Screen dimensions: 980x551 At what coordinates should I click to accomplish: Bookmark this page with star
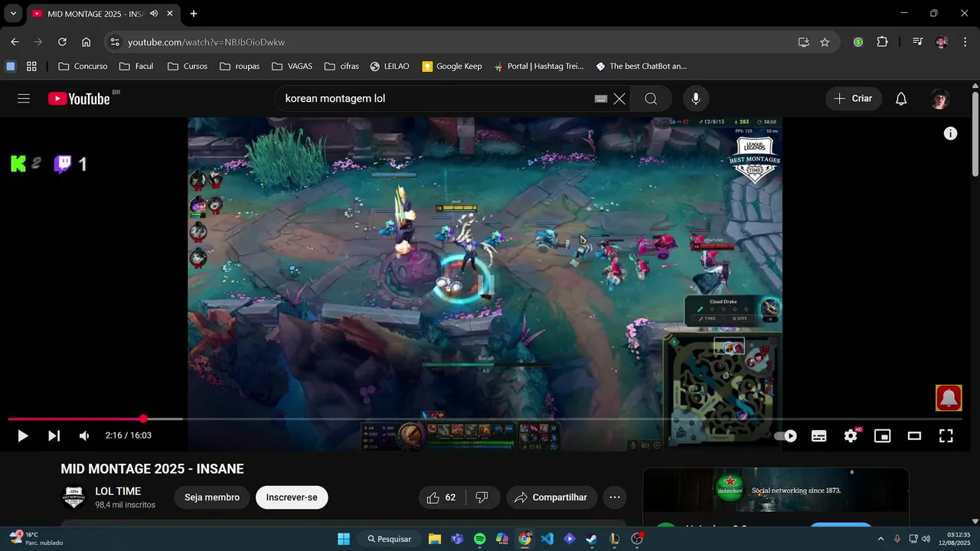coord(825,42)
